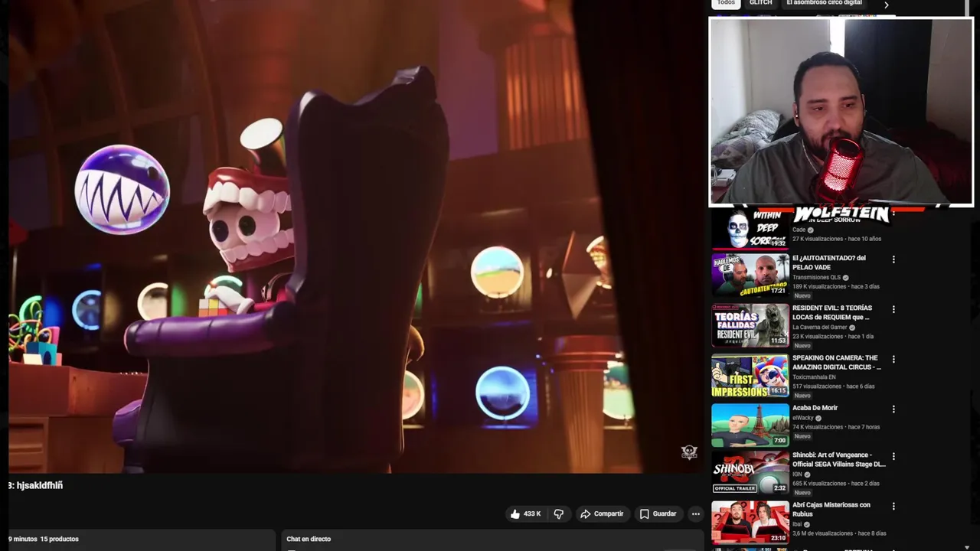
Task: Open Teorías Fallidas Resident Evil thumbnail
Action: pos(750,324)
